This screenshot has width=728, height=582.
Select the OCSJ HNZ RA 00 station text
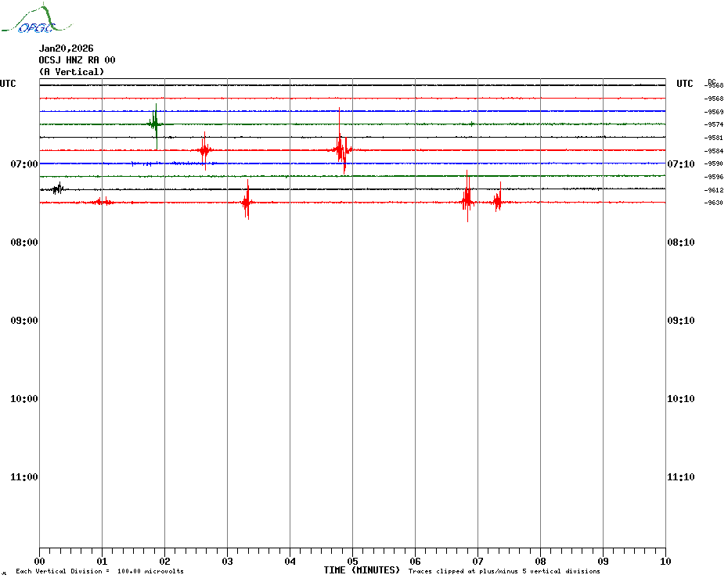[77, 60]
